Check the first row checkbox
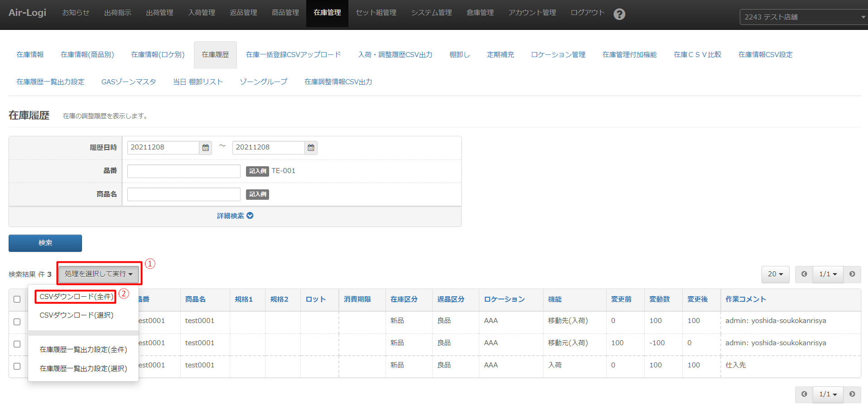868x405 pixels. (17, 322)
